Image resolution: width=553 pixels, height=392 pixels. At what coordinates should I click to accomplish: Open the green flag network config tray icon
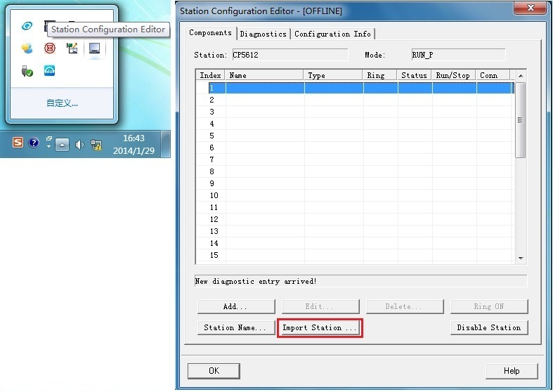coord(72,48)
